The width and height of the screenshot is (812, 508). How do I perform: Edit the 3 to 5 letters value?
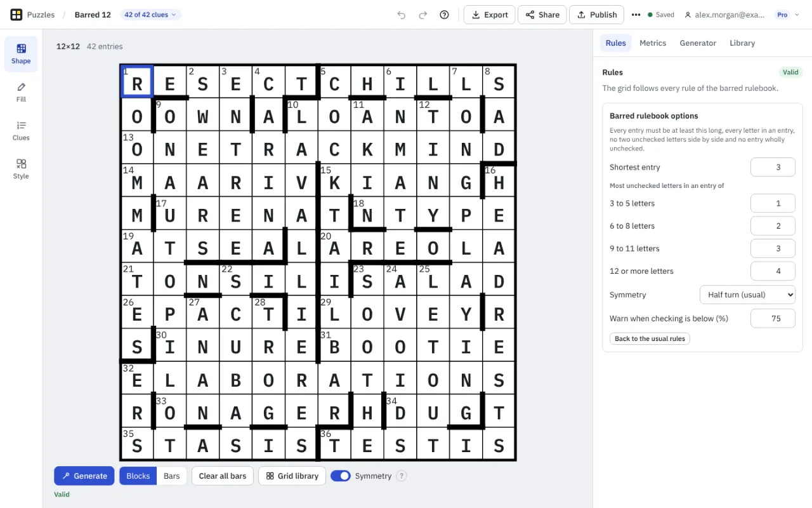pyautogui.click(x=773, y=203)
